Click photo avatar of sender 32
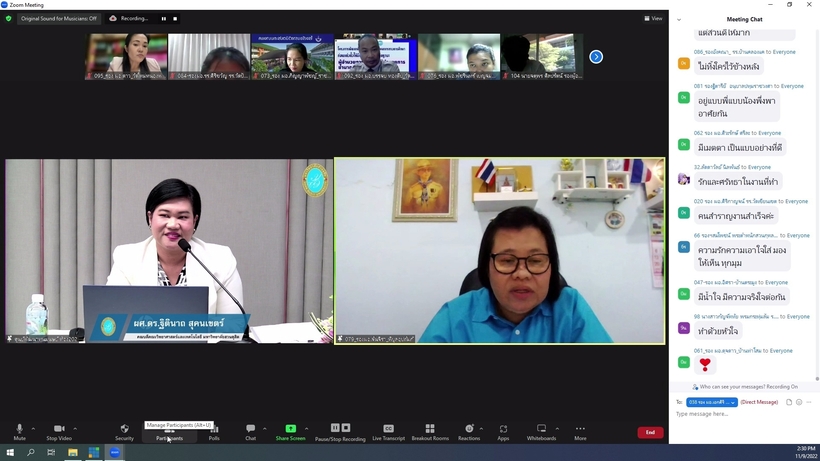The width and height of the screenshot is (820, 461). 684,179
